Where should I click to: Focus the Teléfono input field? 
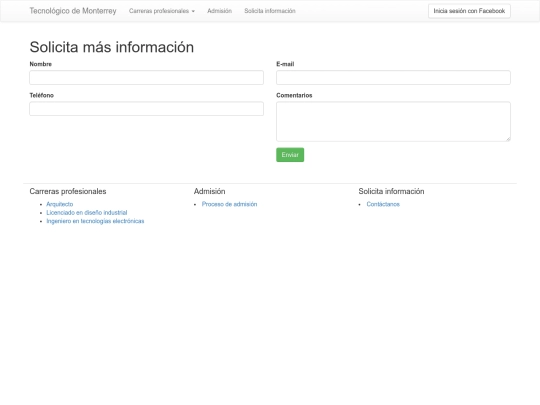pos(146,108)
